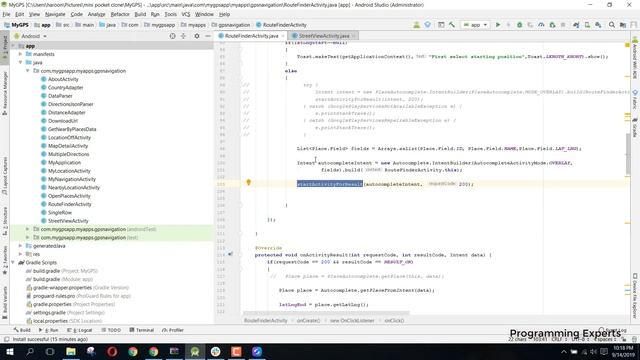Viewport: 640px width, 360px height.
Task: Open the Build menu
Action: (140, 14)
